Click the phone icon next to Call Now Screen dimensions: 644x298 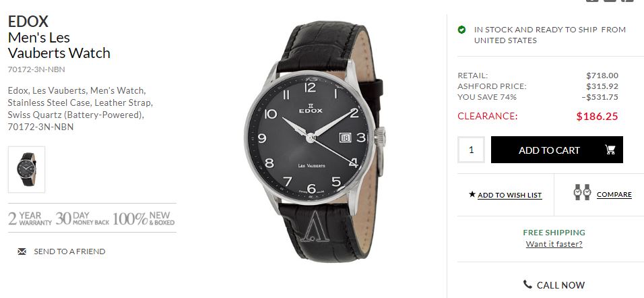coord(527,285)
